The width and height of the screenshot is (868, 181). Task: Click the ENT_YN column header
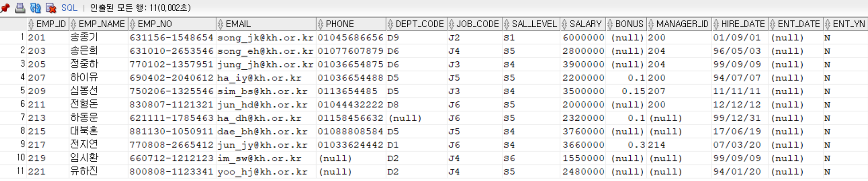click(845, 24)
